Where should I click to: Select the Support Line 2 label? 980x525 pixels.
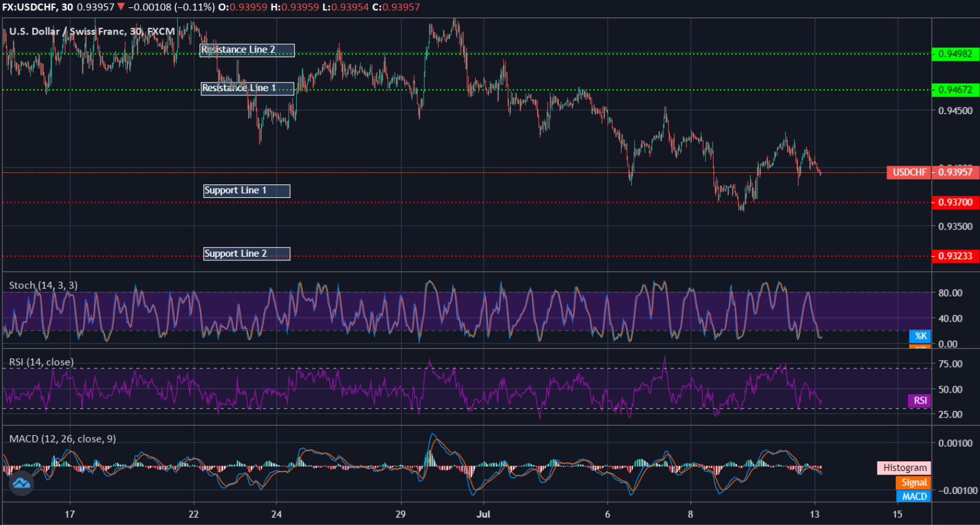pos(246,254)
